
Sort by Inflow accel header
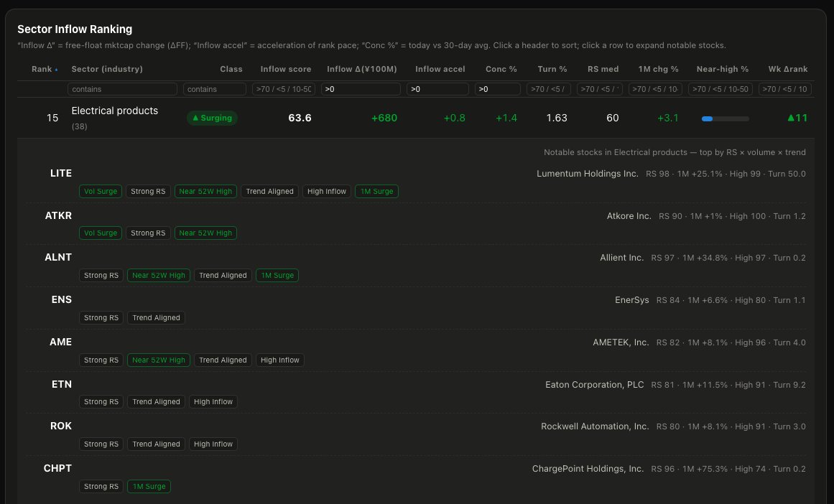click(x=440, y=69)
